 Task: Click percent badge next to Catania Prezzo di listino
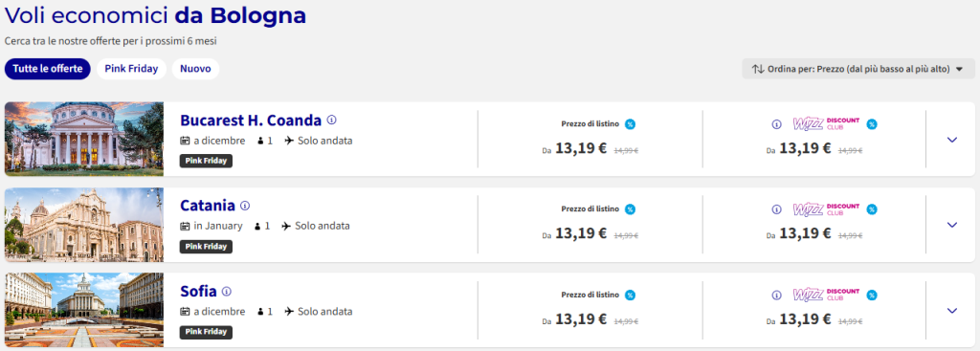click(x=630, y=209)
